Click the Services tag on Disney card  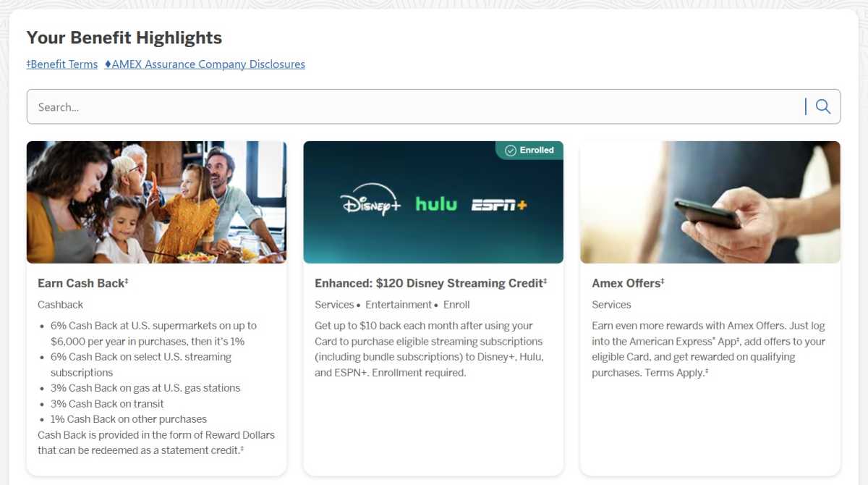(x=334, y=305)
